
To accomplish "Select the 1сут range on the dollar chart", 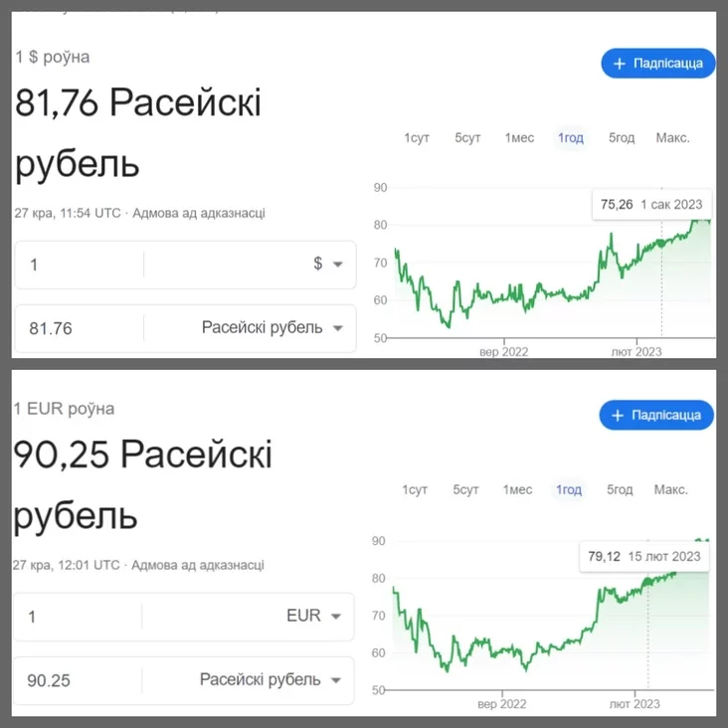I will [417, 138].
